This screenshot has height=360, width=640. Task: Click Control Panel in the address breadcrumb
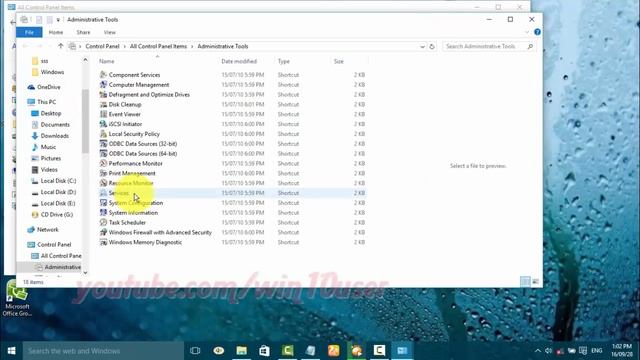pos(102,47)
